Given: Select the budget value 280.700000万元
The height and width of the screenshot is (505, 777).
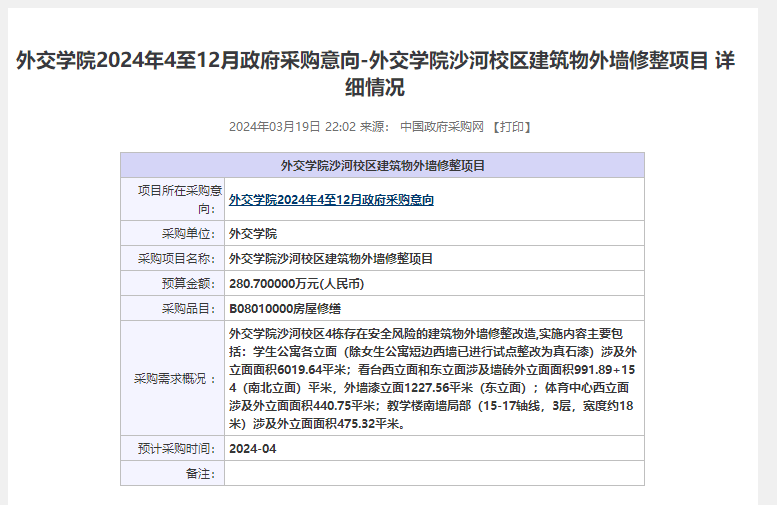Looking at the screenshot, I should [x=297, y=284].
